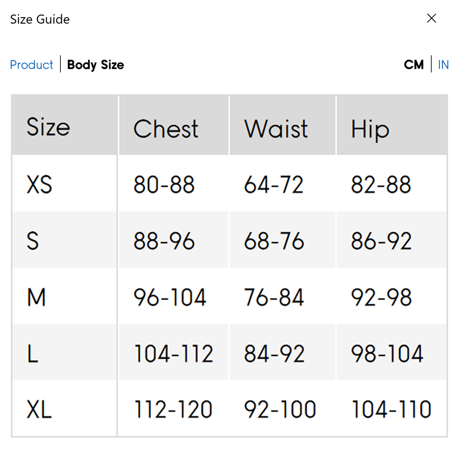The width and height of the screenshot is (461, 476).
Task: Close the Size Guide dialog
Action: pos(431,18)
